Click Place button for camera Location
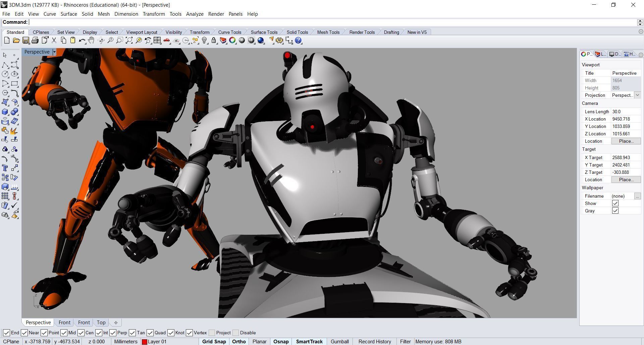This screenshot has width=644, height=345. click(626, 141)
